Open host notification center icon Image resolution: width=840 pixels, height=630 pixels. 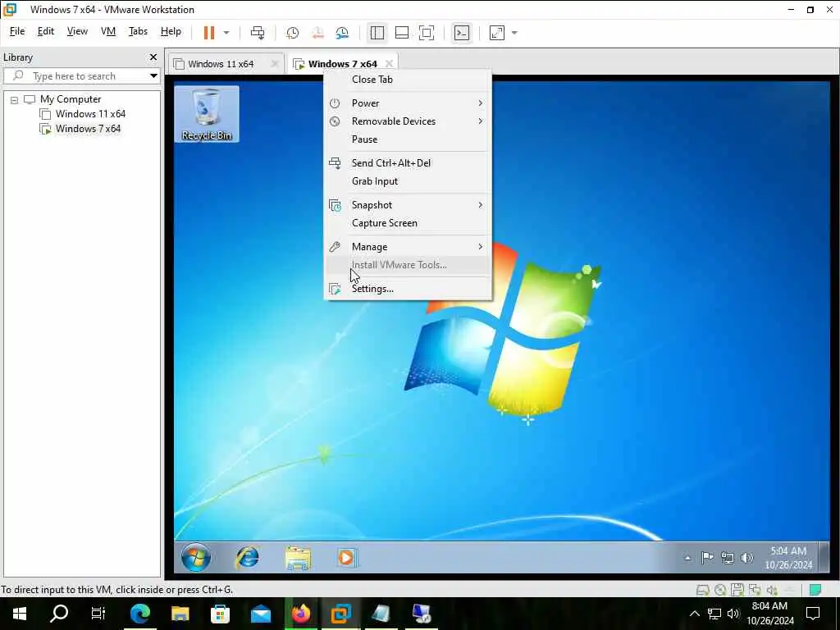[813, 614]
